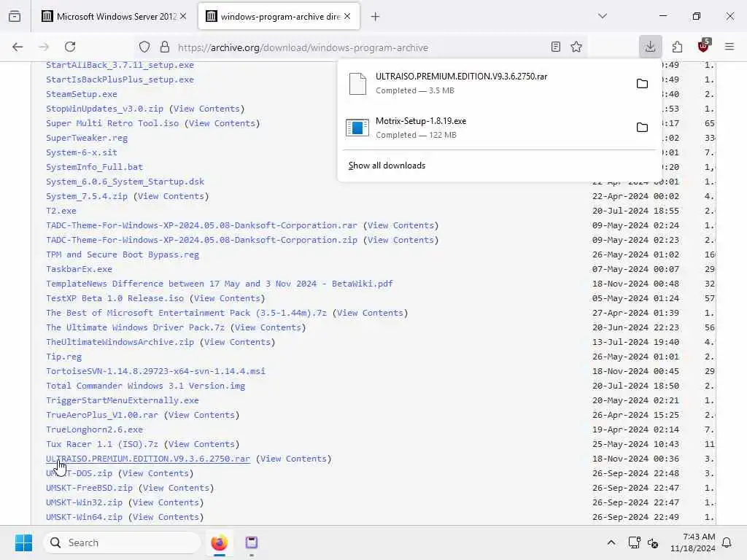Download StartAllBack_3.7.11_setup.exe
The height and width of the screenshot is (560, 747).
click(x=120, y=65)
